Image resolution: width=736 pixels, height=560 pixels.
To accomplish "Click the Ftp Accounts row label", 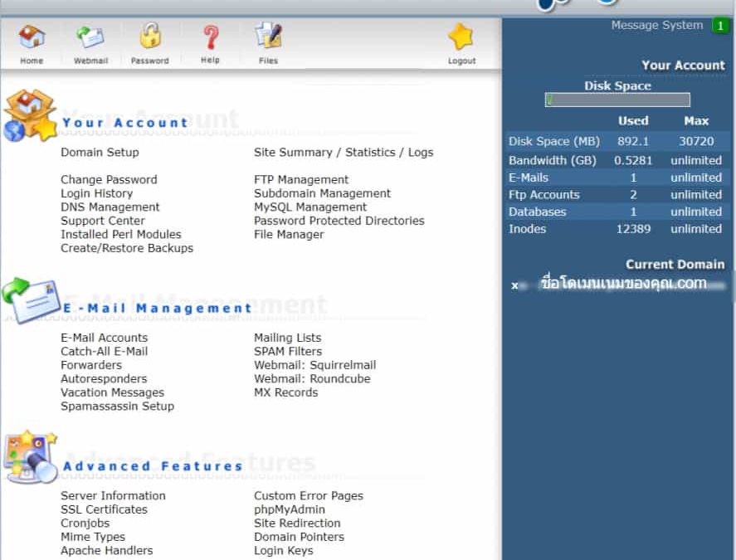I will click(544, 194).
